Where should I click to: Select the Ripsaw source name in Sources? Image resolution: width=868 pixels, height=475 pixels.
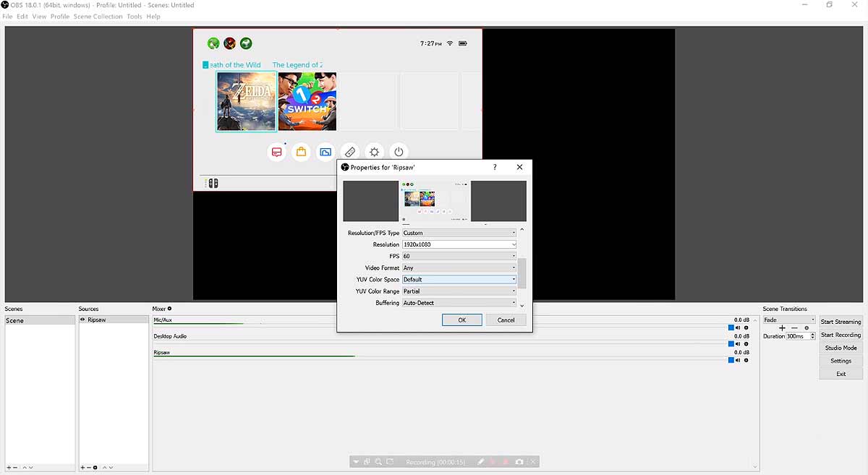click(x=97, y=320)
